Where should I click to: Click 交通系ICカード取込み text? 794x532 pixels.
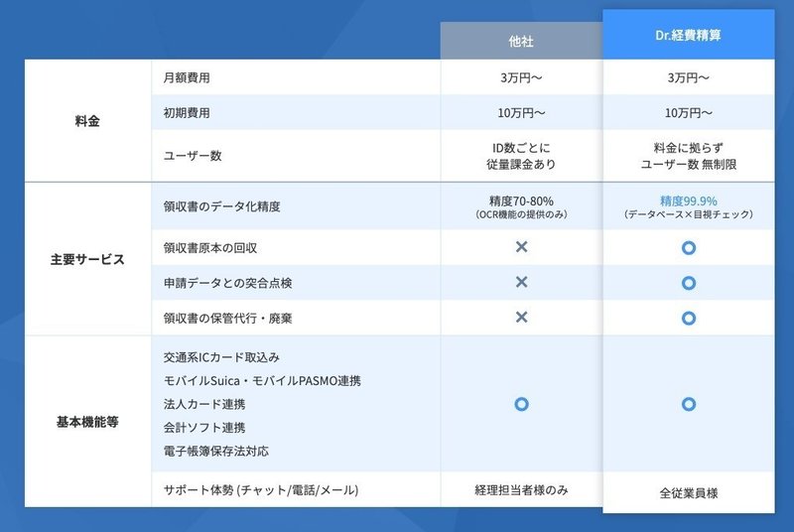tap(221, 357)
